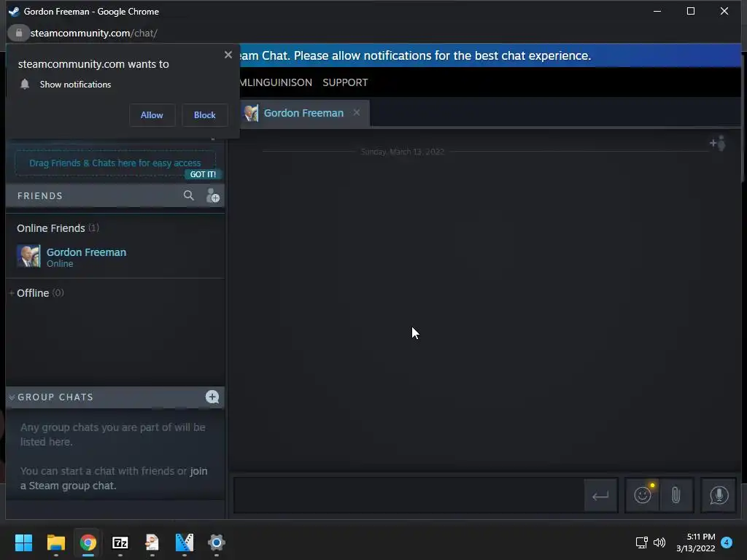Invite a friend to this chat icon
Image resolution: width=747 pixels, height=560 pixels.
718,143
